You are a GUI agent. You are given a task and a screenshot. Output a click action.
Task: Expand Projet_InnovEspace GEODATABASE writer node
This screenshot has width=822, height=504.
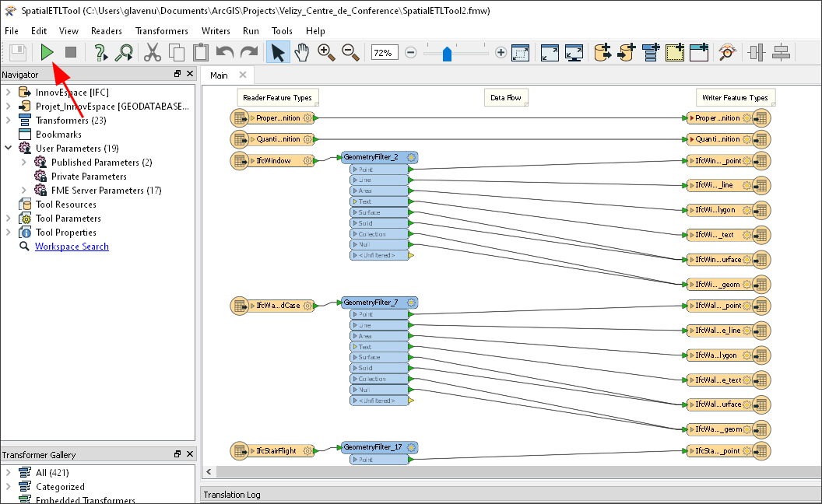pos(9,107)
